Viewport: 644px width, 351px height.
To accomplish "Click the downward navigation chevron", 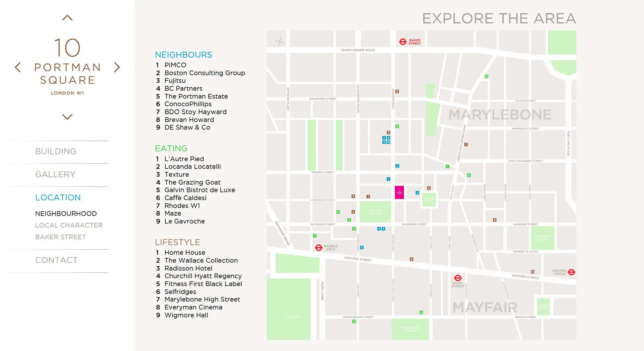I will coord(67,117).
